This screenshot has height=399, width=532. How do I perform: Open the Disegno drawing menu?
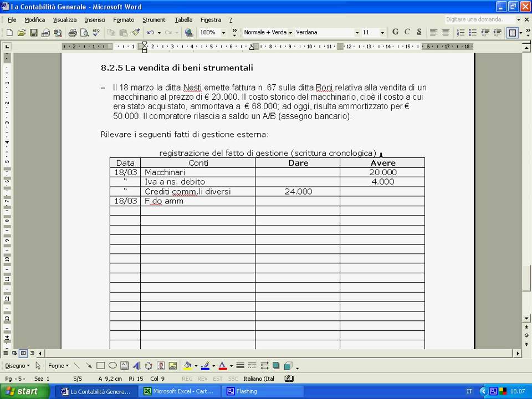point(17,366)
